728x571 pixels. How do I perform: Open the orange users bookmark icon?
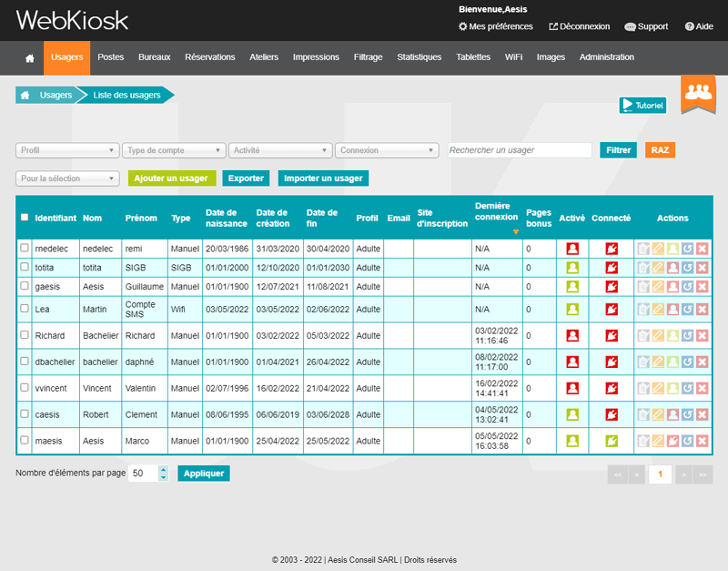pos(698,94)
